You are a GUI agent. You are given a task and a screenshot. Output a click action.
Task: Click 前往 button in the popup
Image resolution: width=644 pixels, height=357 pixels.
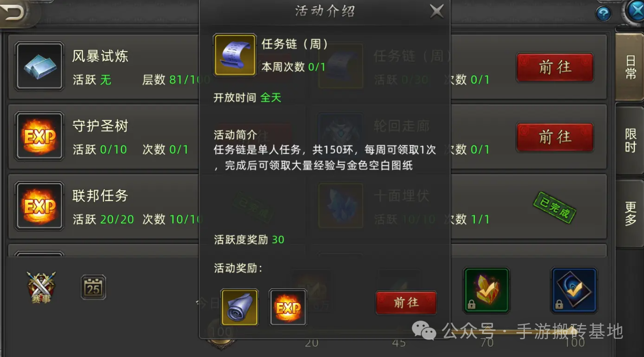click(406, 303)
